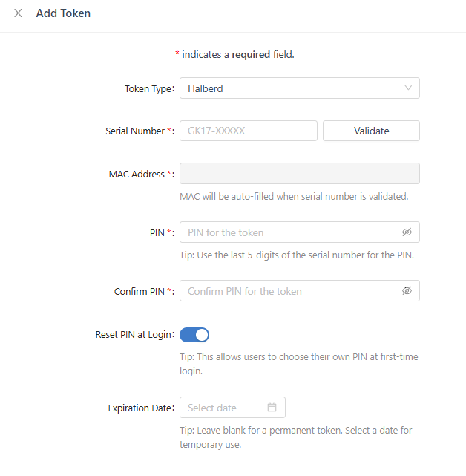The width and height of the screenshot is (466, 476).
Task: Close the Add Token panel
Action: tap(18, 13)
